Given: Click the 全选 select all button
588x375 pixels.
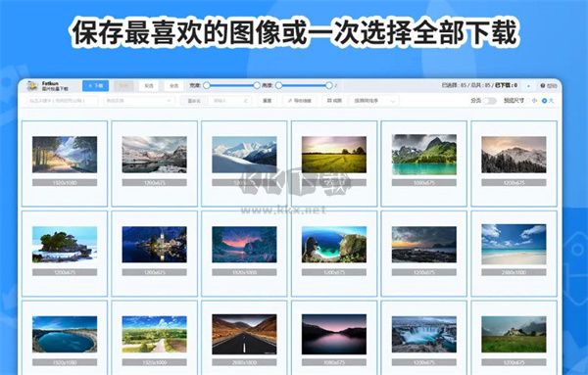Looking at the screenshot, I should point(174,86).
